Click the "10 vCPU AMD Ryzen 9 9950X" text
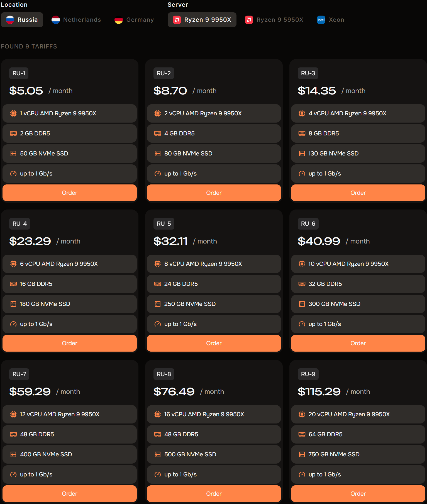Viewport: 427px width, 504px height. (x=348, y=264)
